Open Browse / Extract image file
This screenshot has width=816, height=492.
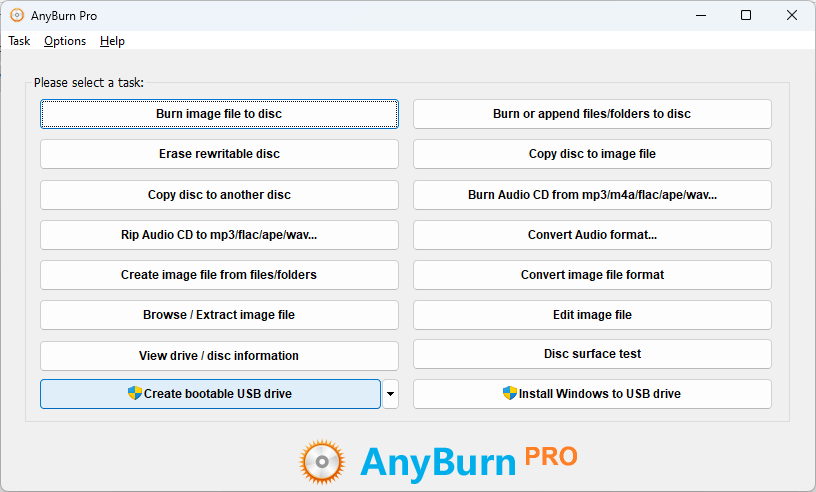click(219, 315)
